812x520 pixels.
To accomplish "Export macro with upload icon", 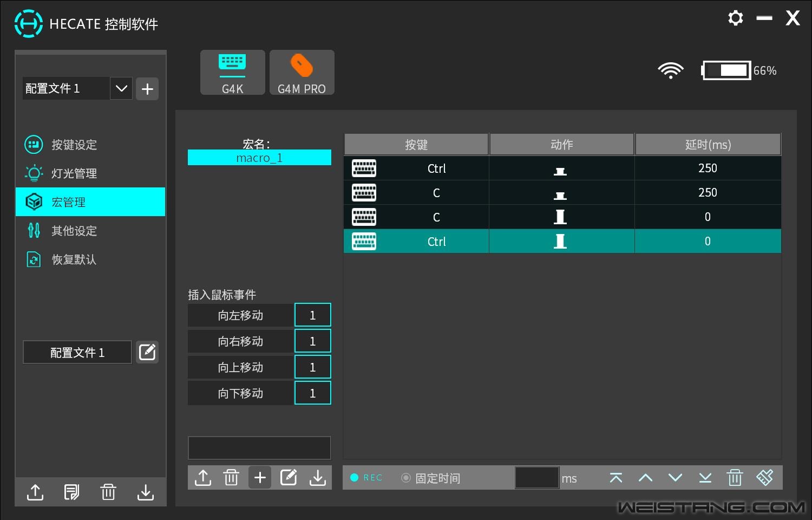I will [x=203, y=478].
